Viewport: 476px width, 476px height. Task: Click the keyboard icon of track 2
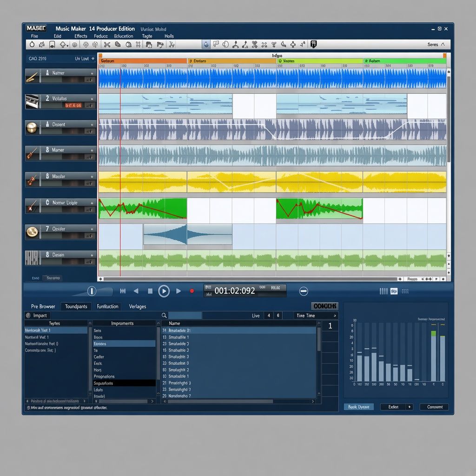click(x=32, y=102)
